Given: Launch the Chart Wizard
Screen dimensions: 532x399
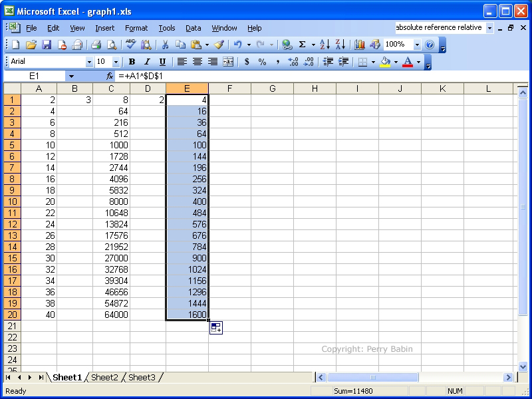Looking at the screenshot, I should click(359, 45).
